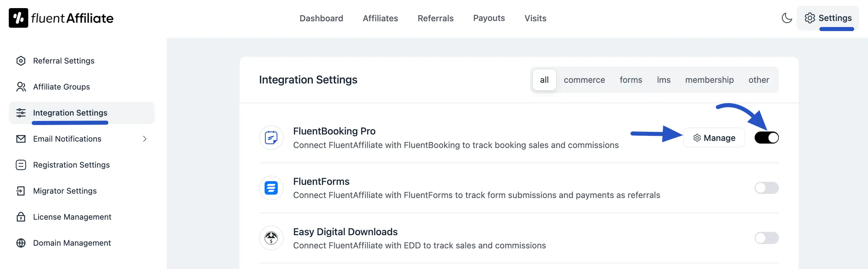Expand Email Notifications submenu chevron
868x269 pixels.
[145, 139]
